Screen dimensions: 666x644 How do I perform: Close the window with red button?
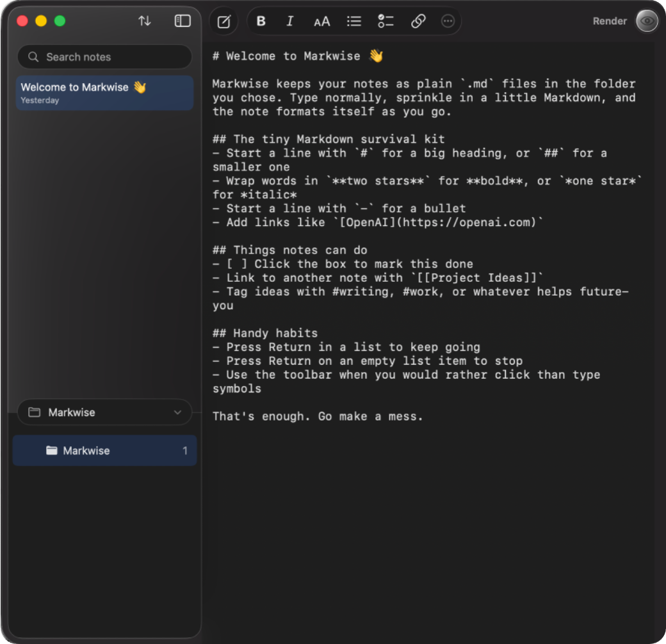coord(22,20)
